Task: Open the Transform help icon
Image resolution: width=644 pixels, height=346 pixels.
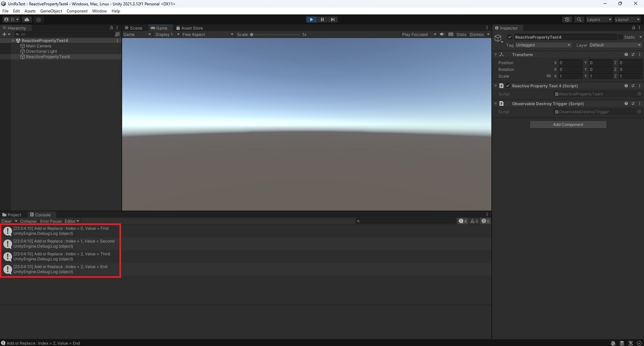Action: coord(626,54)
